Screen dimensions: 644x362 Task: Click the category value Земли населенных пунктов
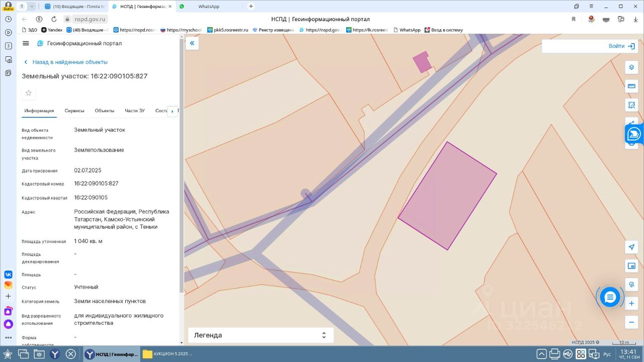pos(110,301)
